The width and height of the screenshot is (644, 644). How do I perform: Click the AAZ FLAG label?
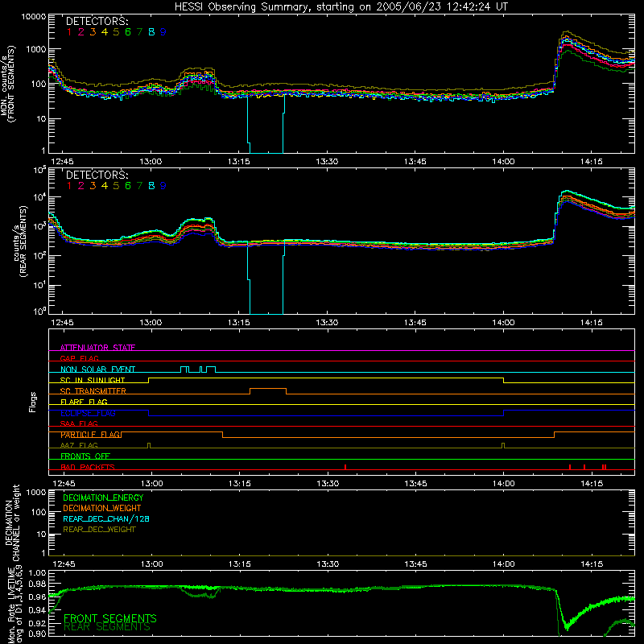79,445
